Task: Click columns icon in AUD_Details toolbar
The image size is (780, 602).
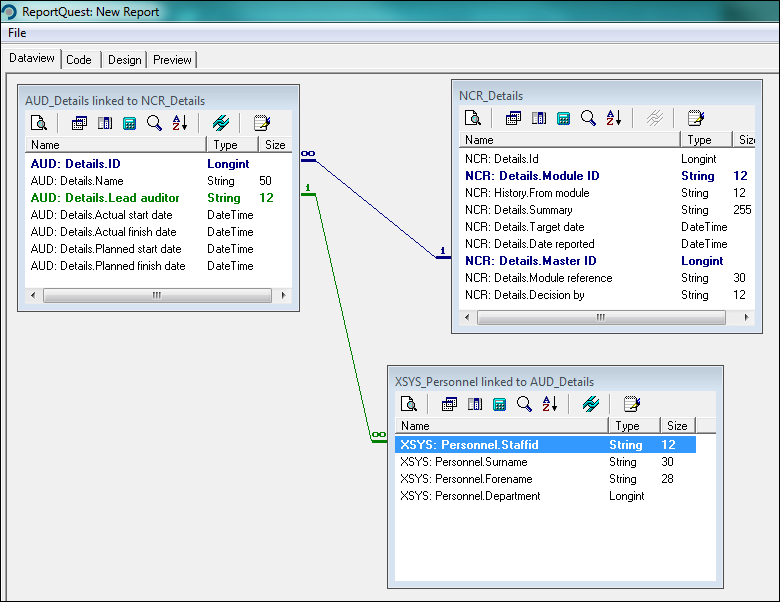Action: [x=105, y=123]
